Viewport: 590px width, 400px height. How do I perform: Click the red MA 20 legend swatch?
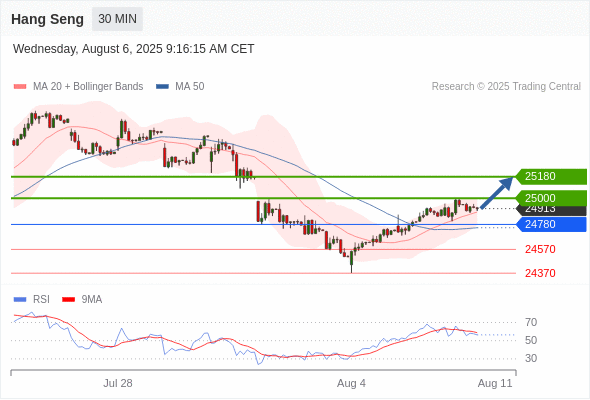[20, 87]
